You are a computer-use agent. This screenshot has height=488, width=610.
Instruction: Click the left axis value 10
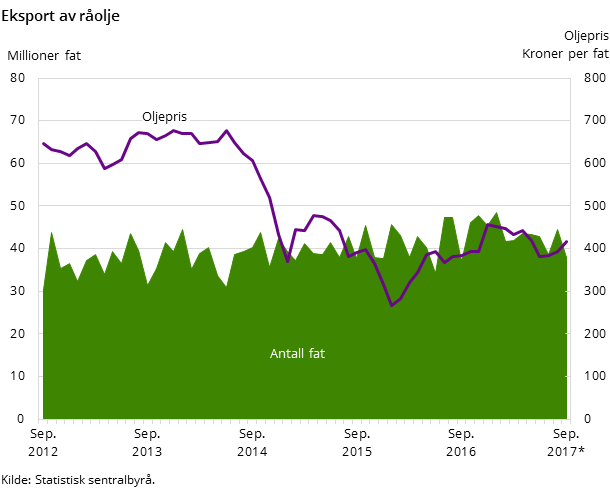tap(18, 376)
